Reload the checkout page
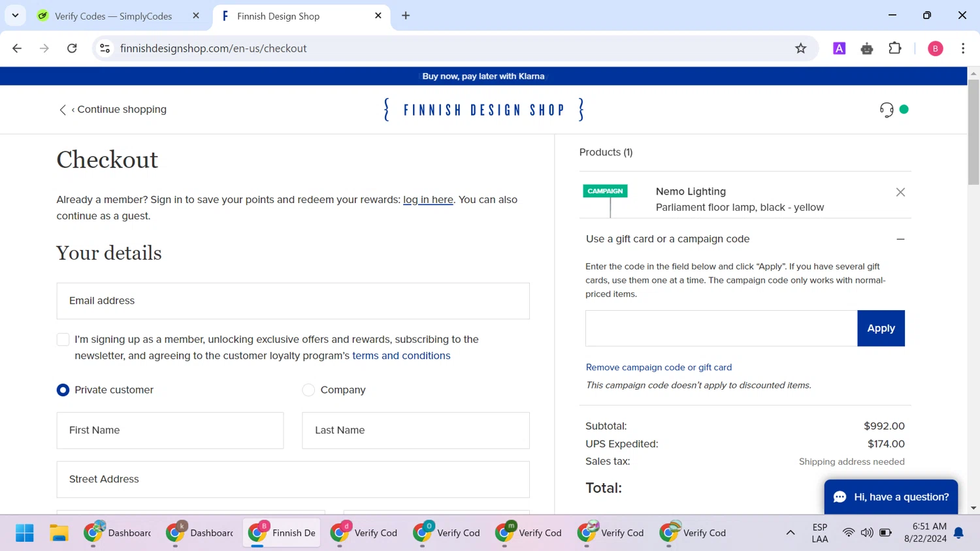 (72, 48)
